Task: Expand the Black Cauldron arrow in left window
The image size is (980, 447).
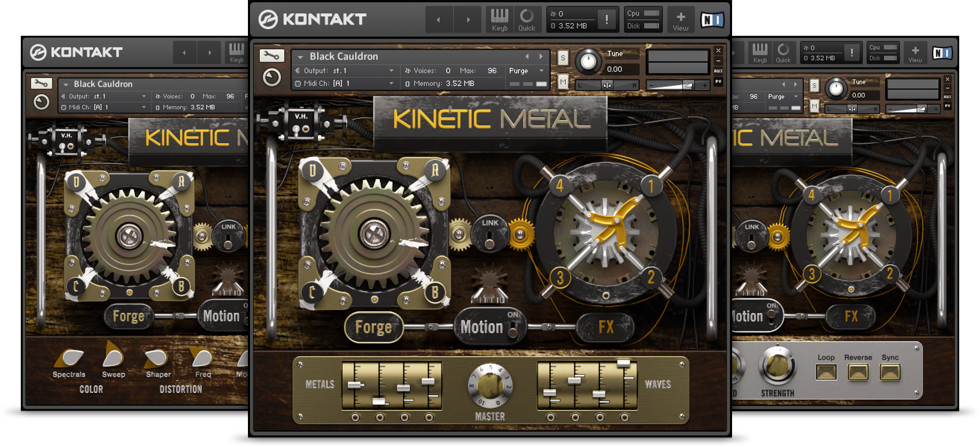Action: pyautogui.click(x=66, y=84)
